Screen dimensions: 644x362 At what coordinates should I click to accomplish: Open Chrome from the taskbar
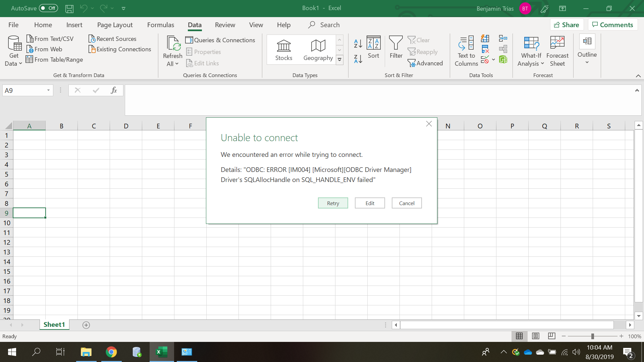coord(111,352)
